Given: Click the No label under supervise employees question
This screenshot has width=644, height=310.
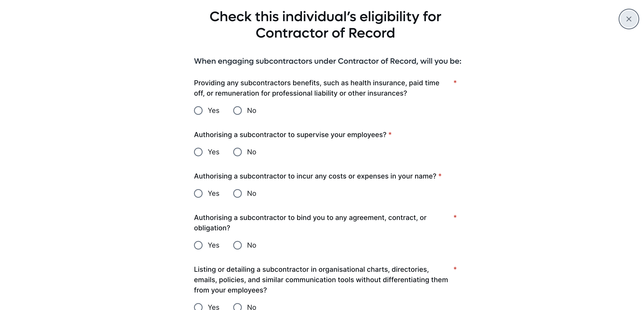Looking at the screenshot, I should [x=252, y=152].
